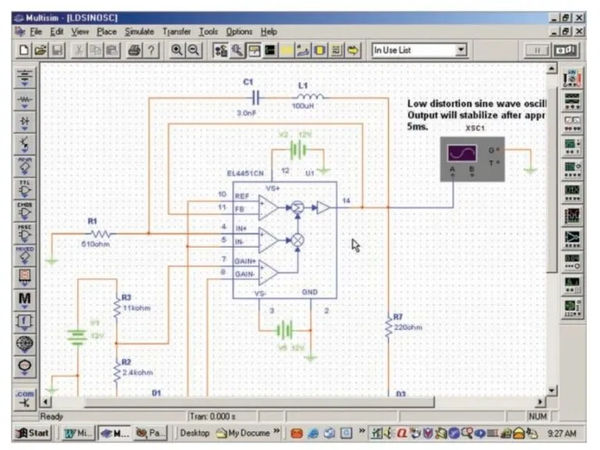Viewport: 600px width, 450px height.
Task: Expand the In Use List dropdown
Action: [461, 50]
